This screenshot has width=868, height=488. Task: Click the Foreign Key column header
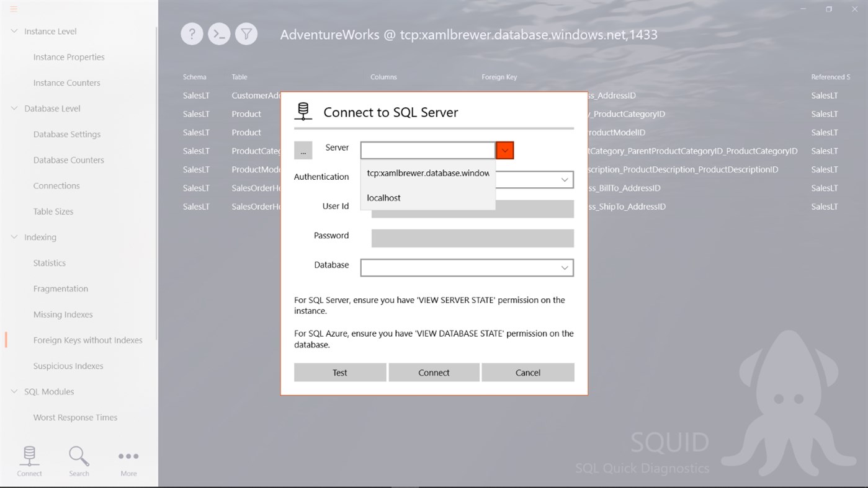pyautogui.click(x=499, y=77)
